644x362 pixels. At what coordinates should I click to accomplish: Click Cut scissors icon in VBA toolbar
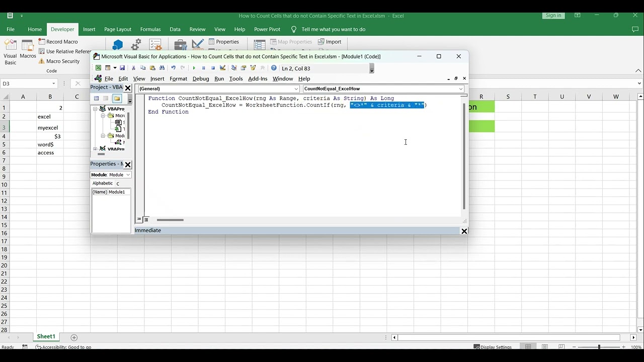tap(133, 68)
